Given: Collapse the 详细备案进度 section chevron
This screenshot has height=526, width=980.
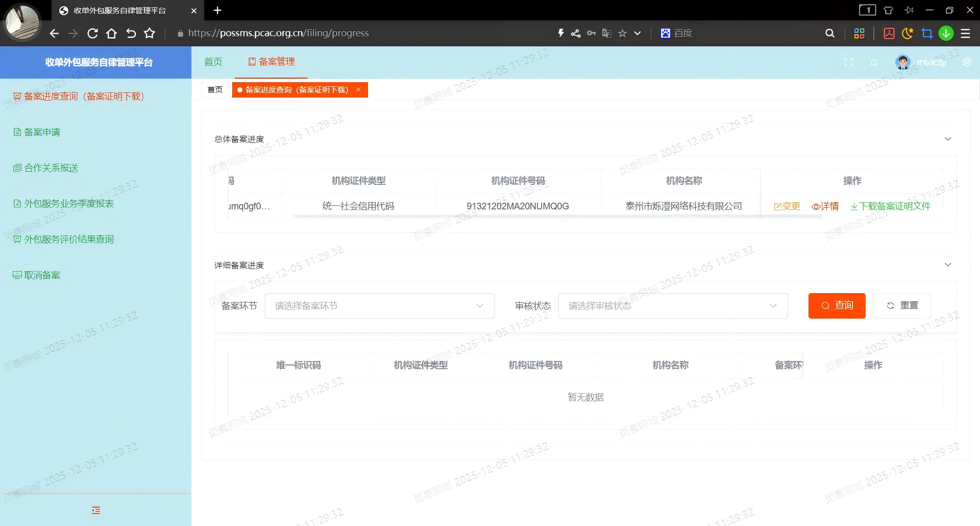Looking at the screenshot, I should point(948,265).
